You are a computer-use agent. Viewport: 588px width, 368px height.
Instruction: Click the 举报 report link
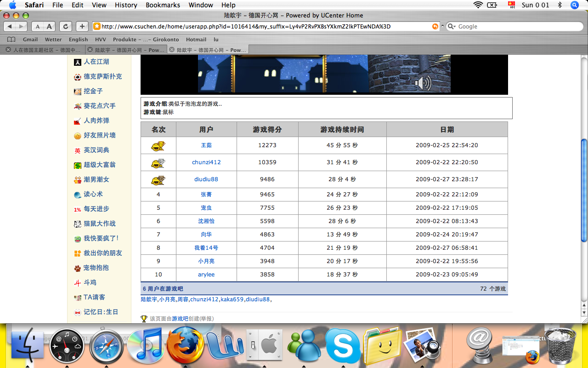[206, 319]
